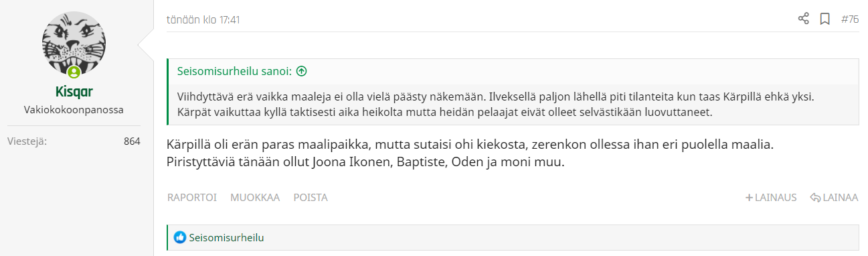
Task: Open the Seisomisurheilu profile in the likes bar
Action: tap(226, 237)
